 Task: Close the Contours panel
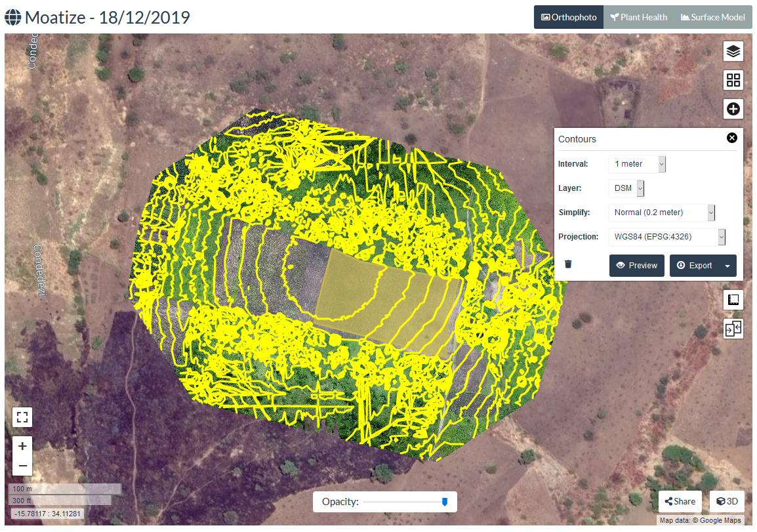coord(731,138)
